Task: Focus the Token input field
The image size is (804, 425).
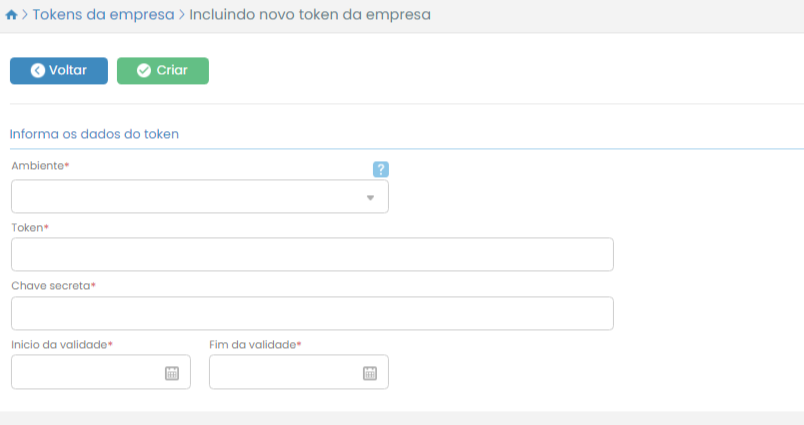Action: (x=312, y=255)
